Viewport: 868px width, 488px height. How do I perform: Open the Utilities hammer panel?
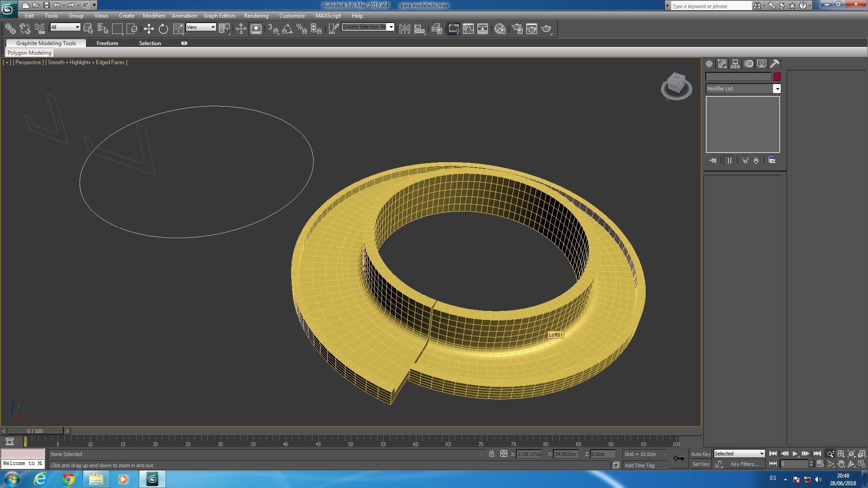775,64
